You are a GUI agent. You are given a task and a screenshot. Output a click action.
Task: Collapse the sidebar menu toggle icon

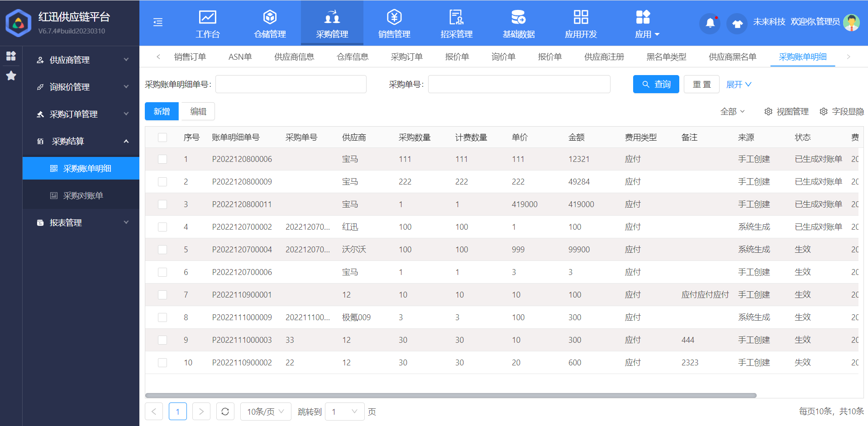click(x=158, y=22)
